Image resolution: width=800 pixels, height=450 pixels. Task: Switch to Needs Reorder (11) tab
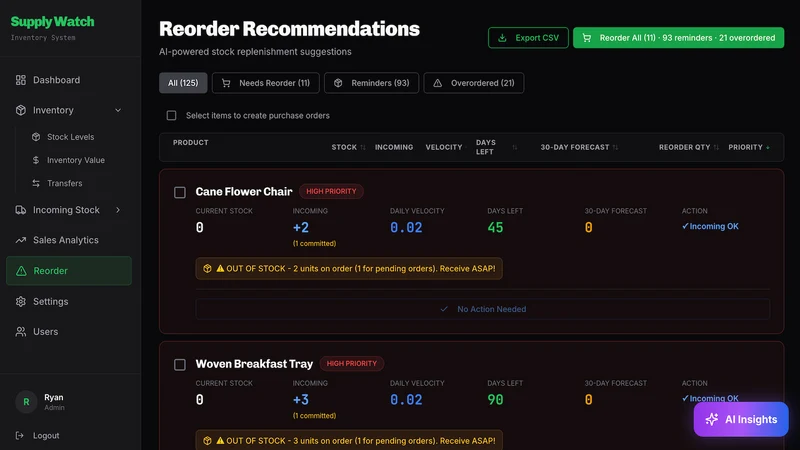tap(266, 83)
